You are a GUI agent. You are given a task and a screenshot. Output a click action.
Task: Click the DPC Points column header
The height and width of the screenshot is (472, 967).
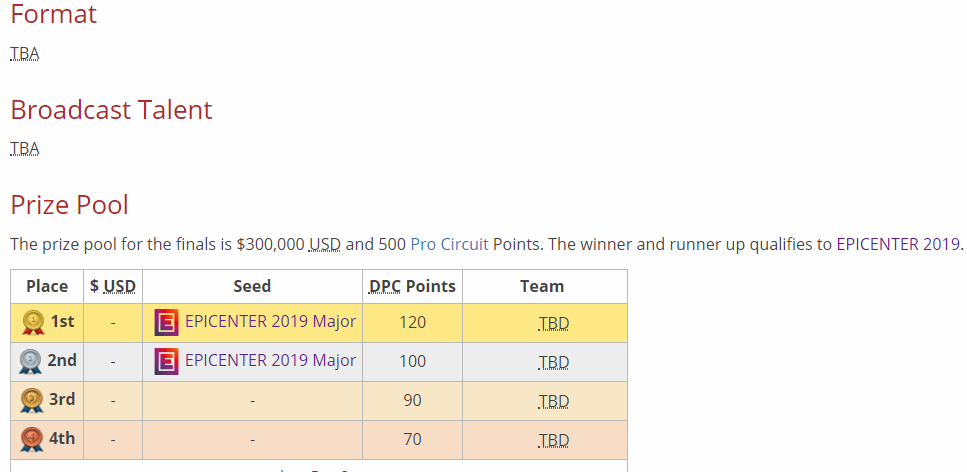pos(412,286)
